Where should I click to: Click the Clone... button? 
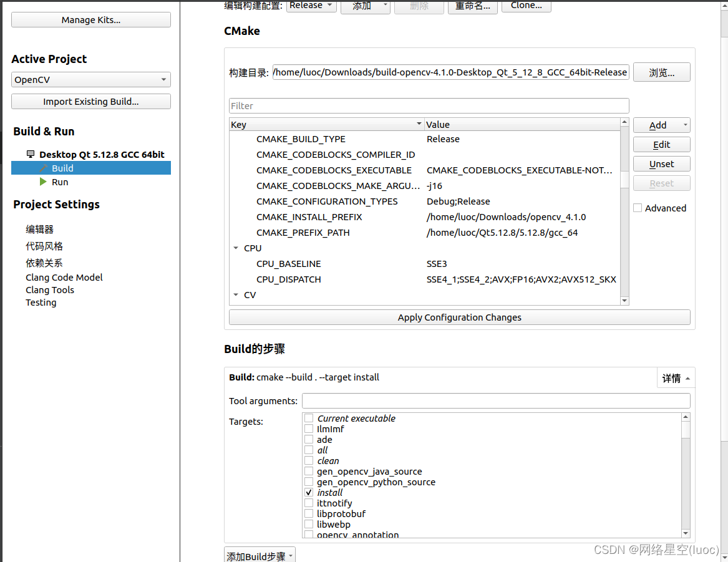click(x=527, y=5)
